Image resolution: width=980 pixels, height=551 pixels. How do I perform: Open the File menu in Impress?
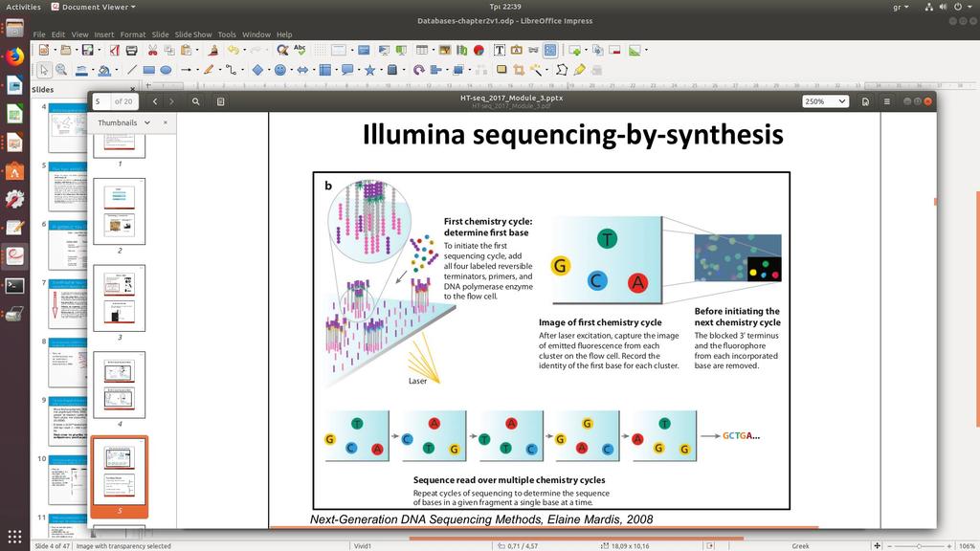pos(38,34)
